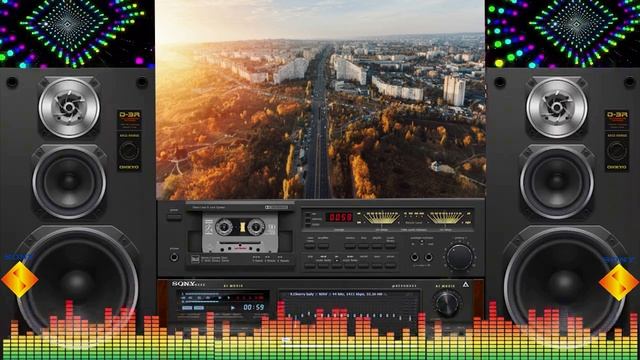Click the left microphone input jack

coord(415,258)
